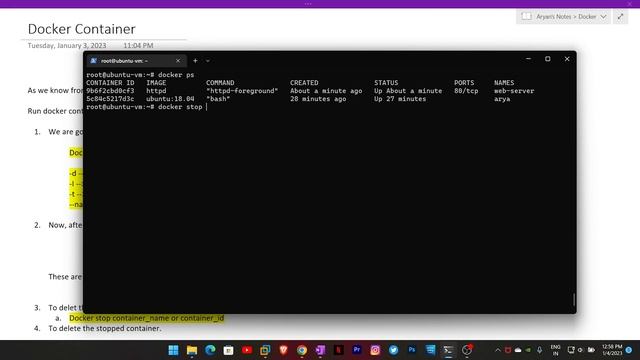The width and height of the screenshot is (640, 360).
Task: Click the 'web-server' container name in terminal
Action: point(514,91)
